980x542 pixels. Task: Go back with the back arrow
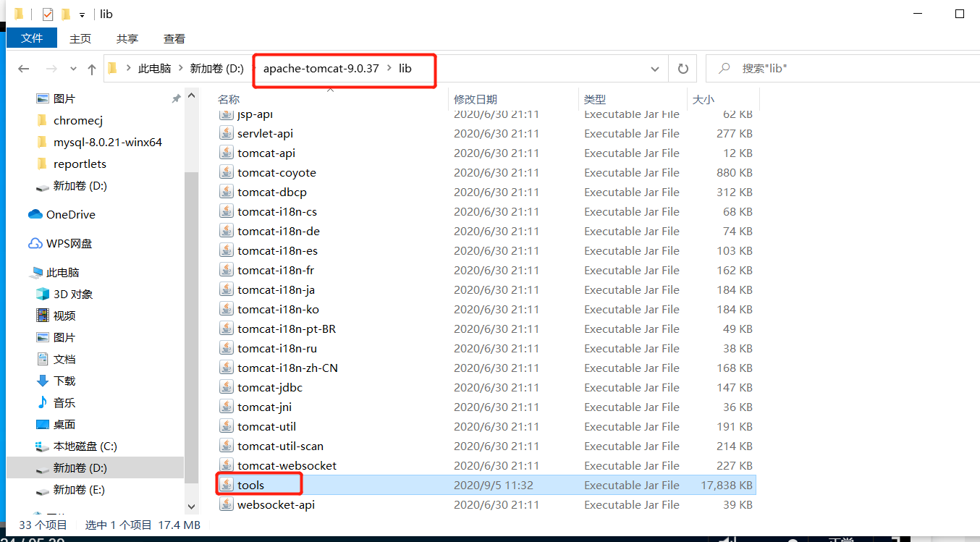tap(24, 69)
